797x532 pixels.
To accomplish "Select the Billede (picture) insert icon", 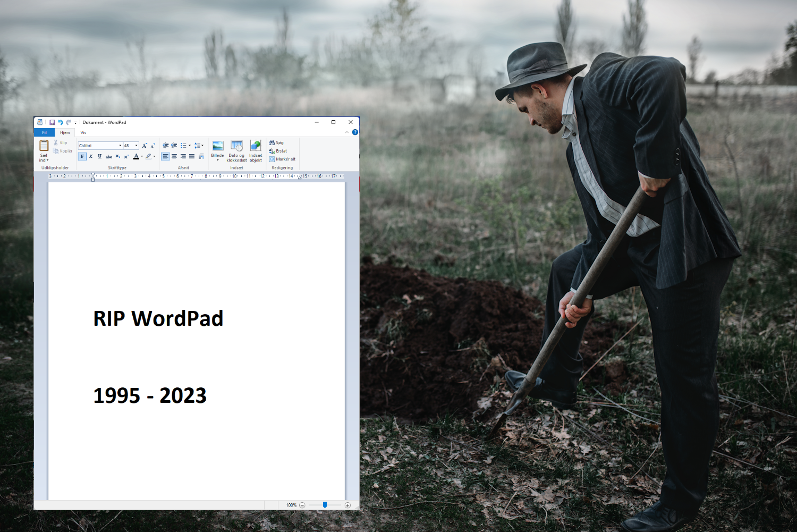I will (218, 147).
